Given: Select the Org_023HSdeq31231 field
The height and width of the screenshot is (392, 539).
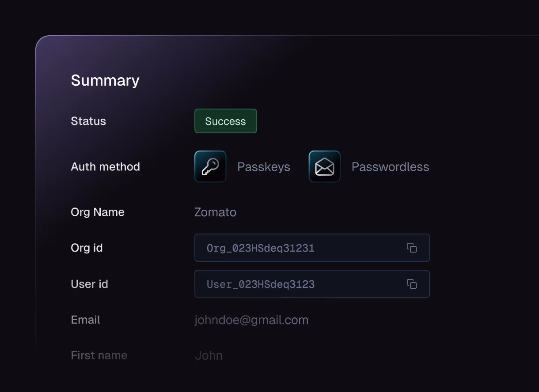Looking at the screenshot, I should (x=312, y=248).
